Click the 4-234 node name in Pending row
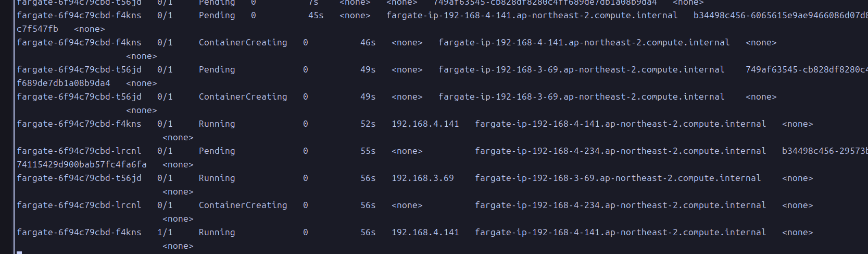This screenshot has width=868, height=254. (620, 151)
